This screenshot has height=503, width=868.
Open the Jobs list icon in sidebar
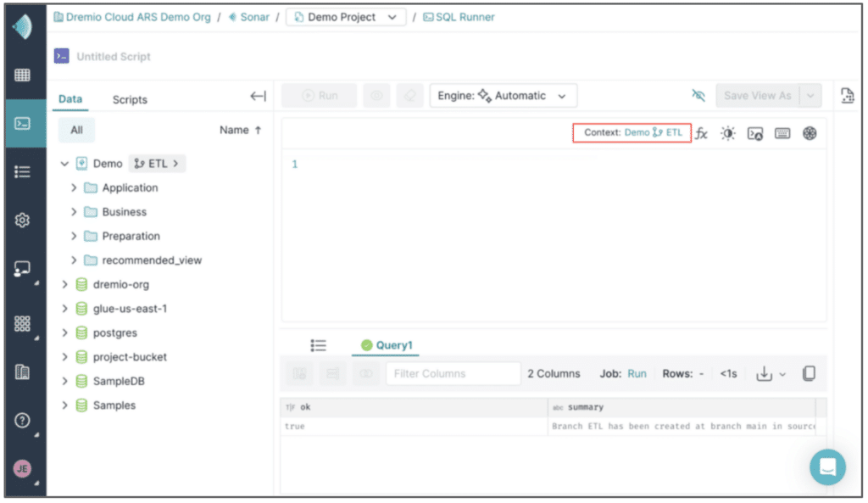point(22,171)
